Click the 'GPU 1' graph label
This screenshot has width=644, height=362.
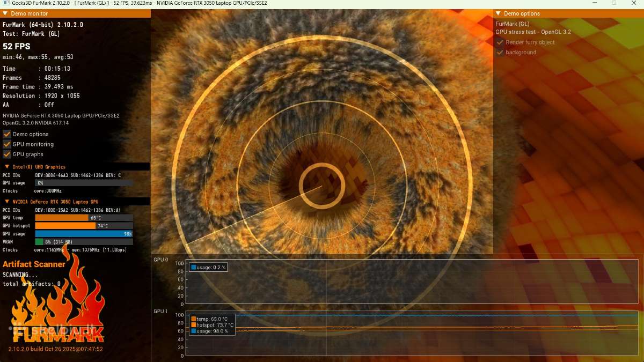[160, 312]
